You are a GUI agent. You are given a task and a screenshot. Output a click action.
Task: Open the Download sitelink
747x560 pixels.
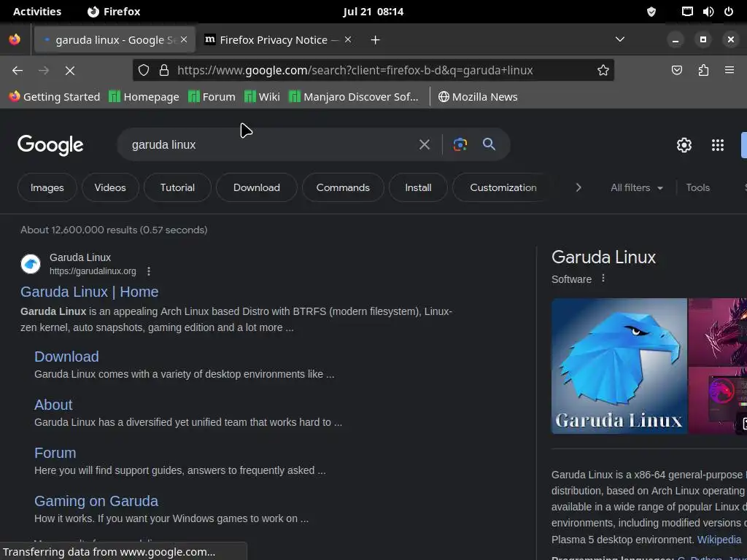[66, 356]
